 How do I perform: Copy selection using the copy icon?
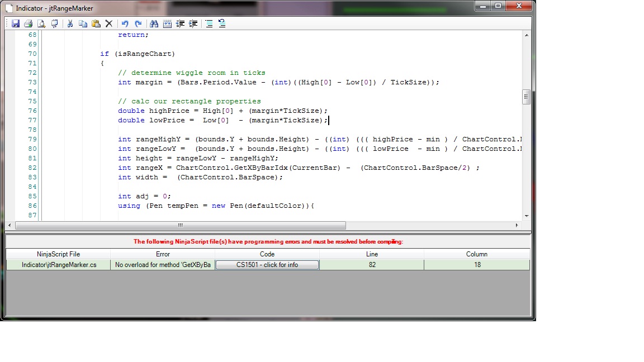83,24
